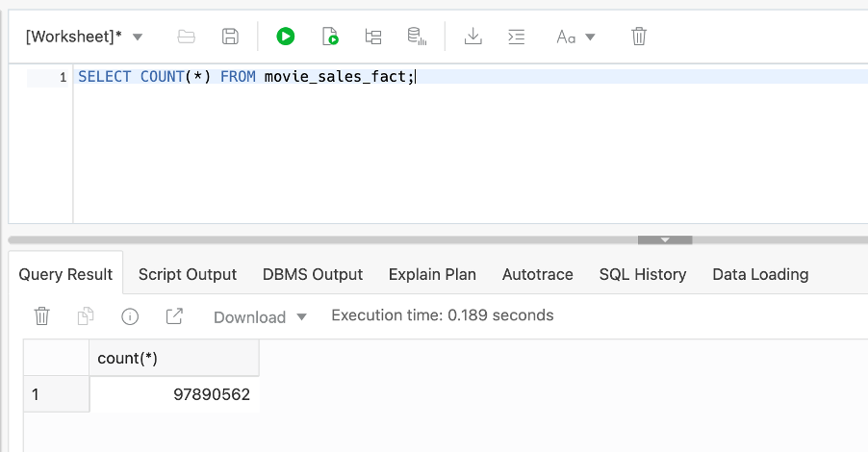The height and width of the screenshot is (452, 868).
Task: Open results in new window icon
Action: [x=174, y=316]
